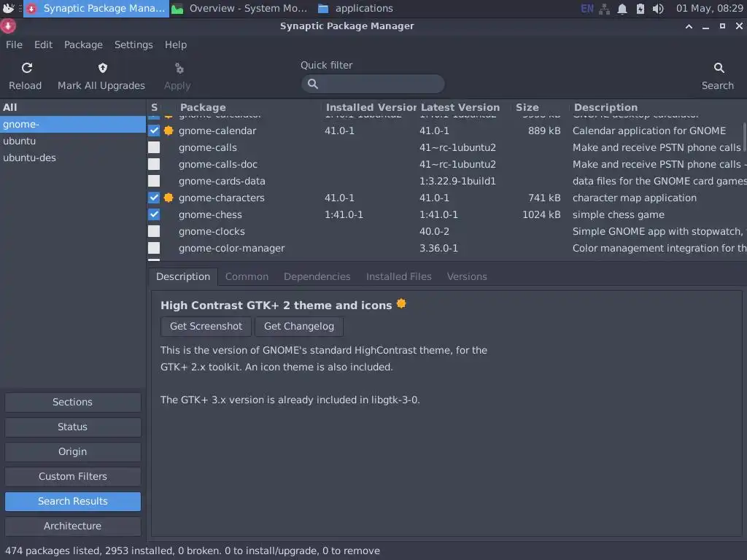Click the All header in search list
This screenshot has height=560, width=747.
tap(73, 108)
